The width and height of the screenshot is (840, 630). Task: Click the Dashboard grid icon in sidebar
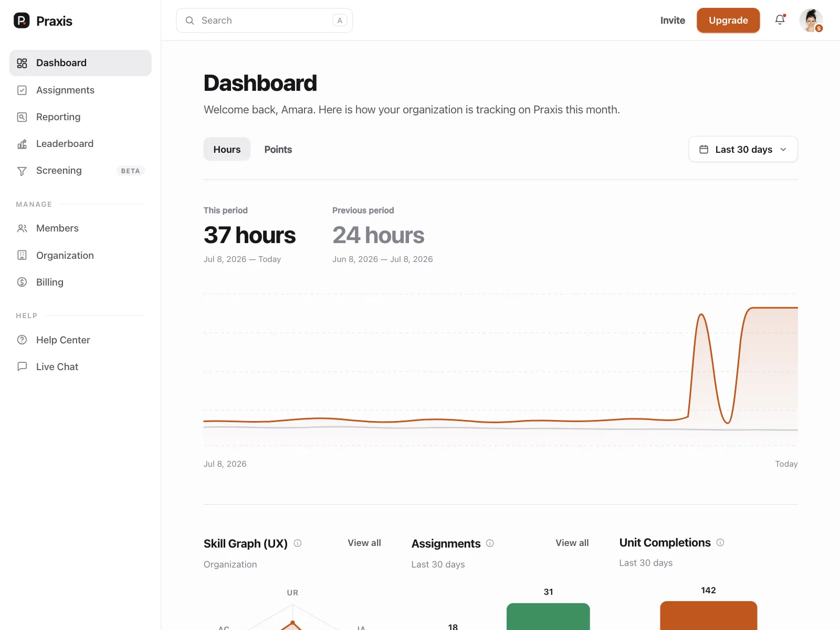tap(22, 63)
